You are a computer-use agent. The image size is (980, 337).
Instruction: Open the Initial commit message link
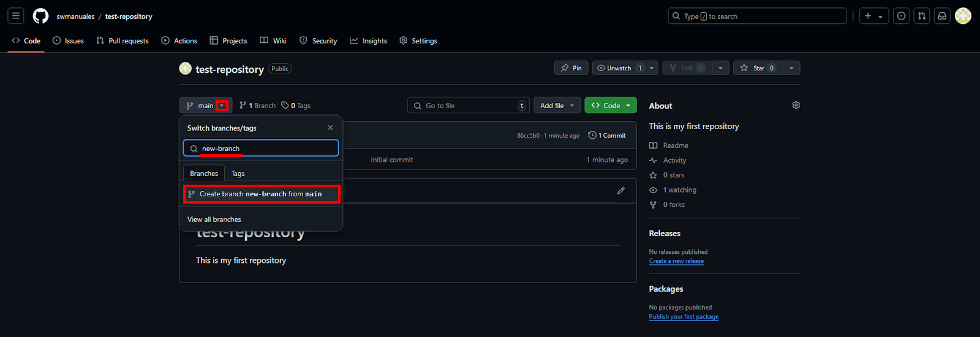coord(392,160)
